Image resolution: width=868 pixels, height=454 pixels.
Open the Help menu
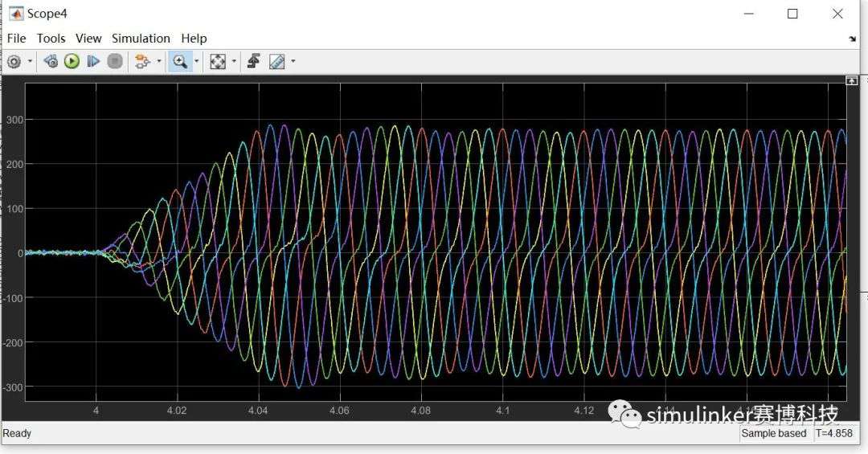194,39
